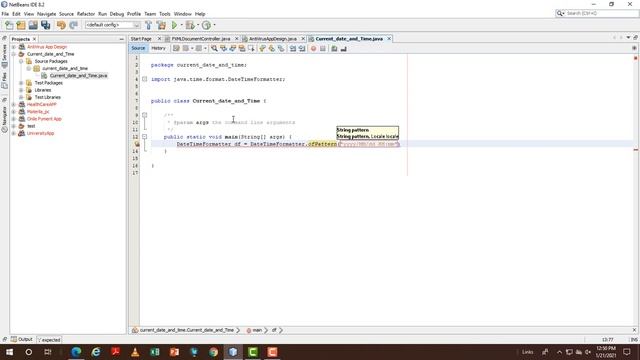This screenshot has width=640, height=360.
Task: Click the Debug Project icon
Action: (x=190, y=25)
